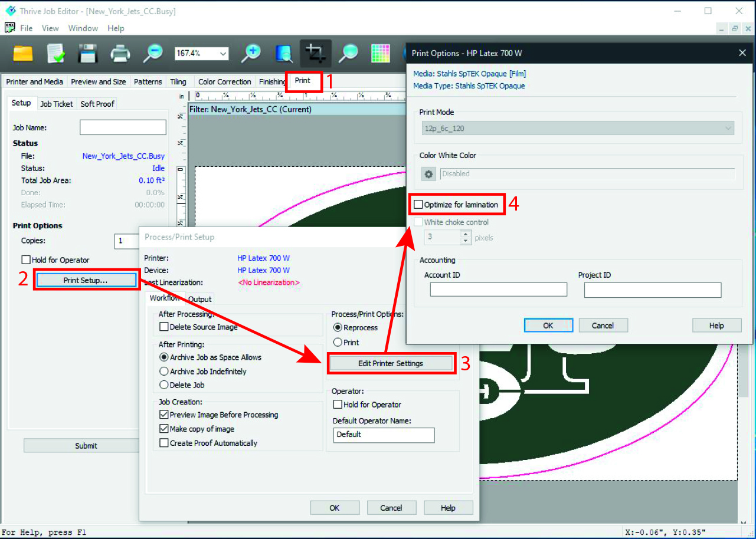Open the Print Mode dropdown
The width and height of the screenshot is (756, 539).
click(x=577, y=128)
